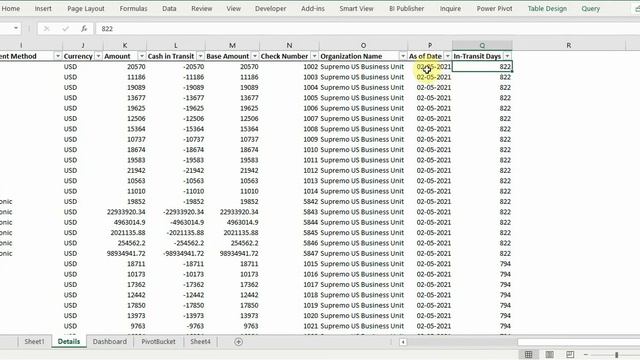This screenshot has height=360, width=640.
Task: Open the Add-ins ribbon tab
Action: click(313, 9)
